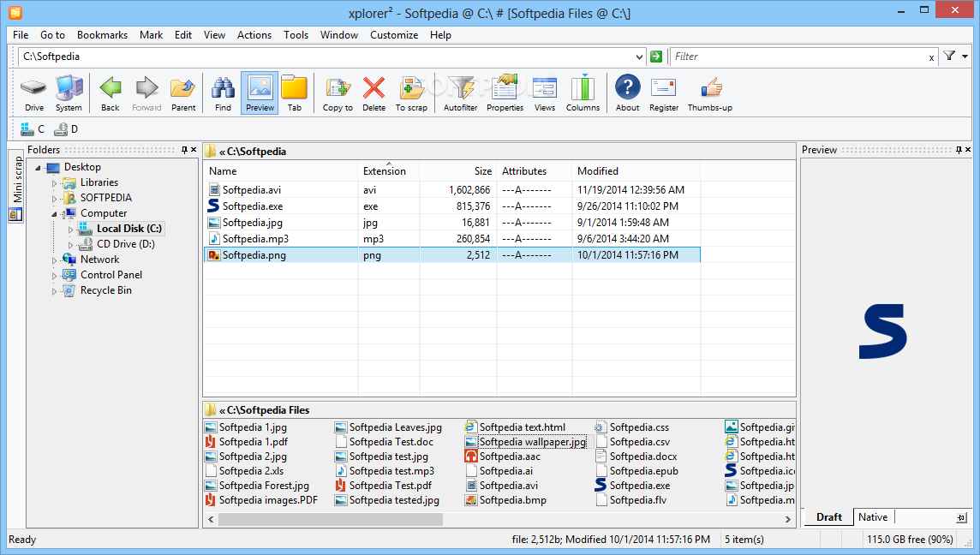
Task: Go Back using the green arrow
Action: tap(110, 93)
